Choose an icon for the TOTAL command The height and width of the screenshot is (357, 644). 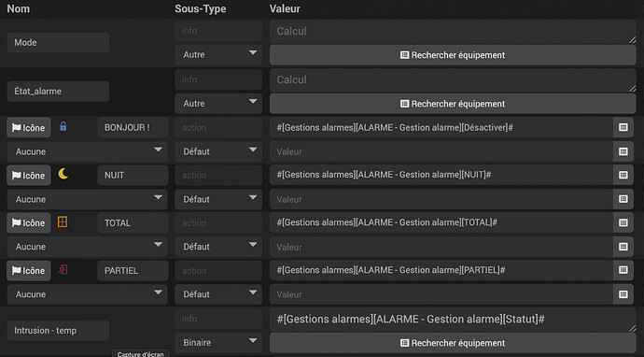click(29, 223)
